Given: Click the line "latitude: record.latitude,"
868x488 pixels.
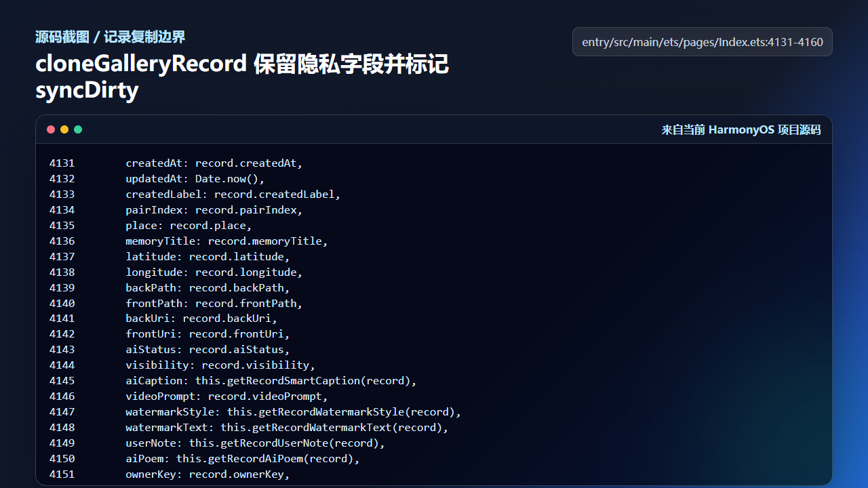Looking at the screenshot, I should click(x=208, y=257).
